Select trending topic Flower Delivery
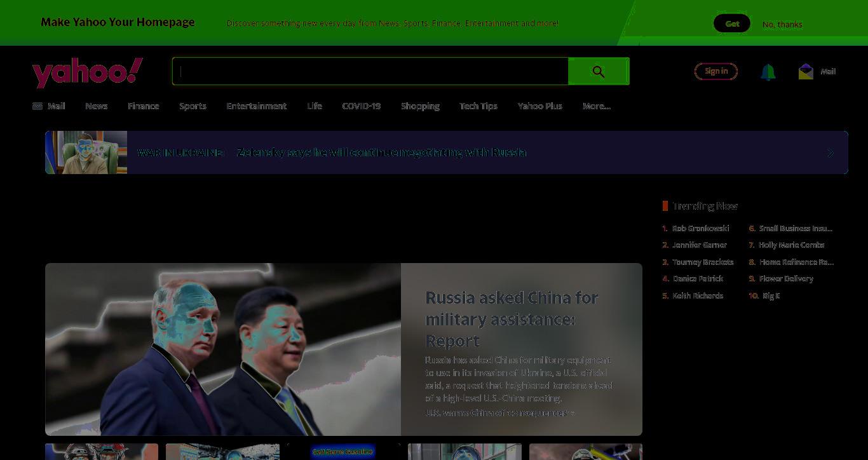The width and height of the screenshot is (868, 460). (786, 278)
